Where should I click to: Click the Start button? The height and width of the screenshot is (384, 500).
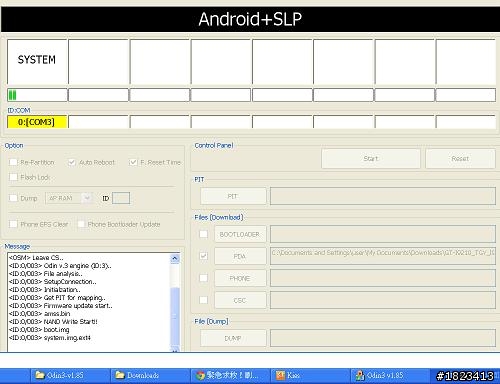pos(371,159)
